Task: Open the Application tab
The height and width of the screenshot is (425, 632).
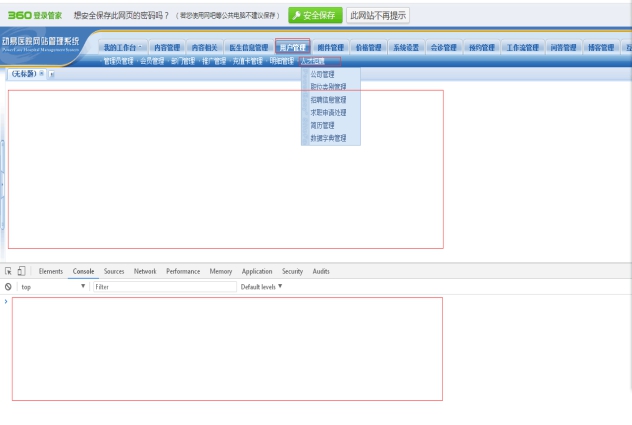Action: 257,271
